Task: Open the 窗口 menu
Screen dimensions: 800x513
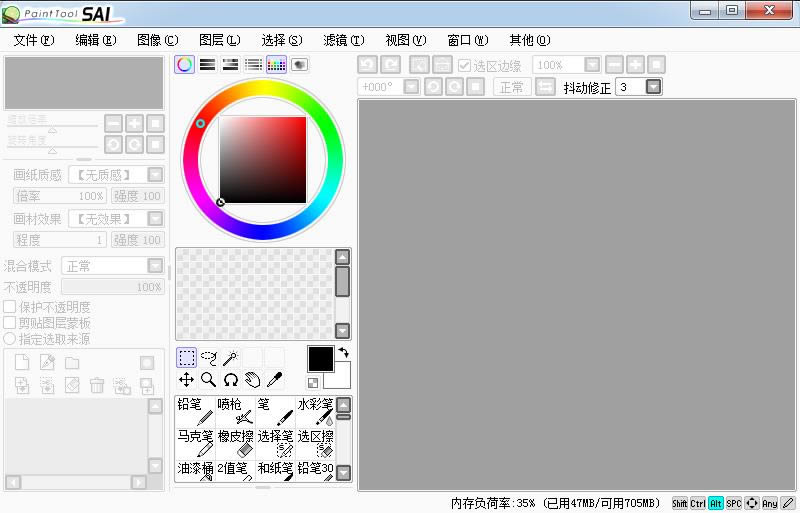Action: click(x=467, y=40)
